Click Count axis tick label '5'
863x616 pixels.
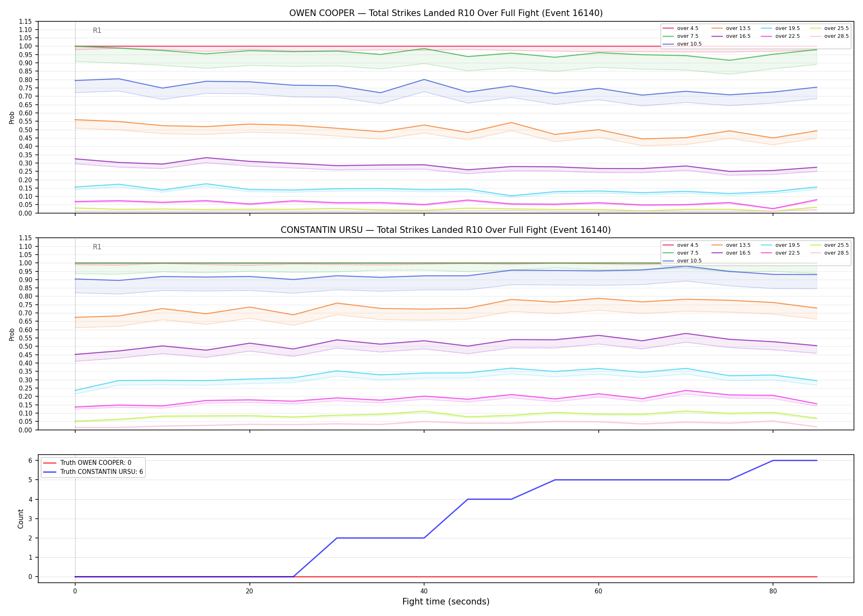(x=30, y=480)
